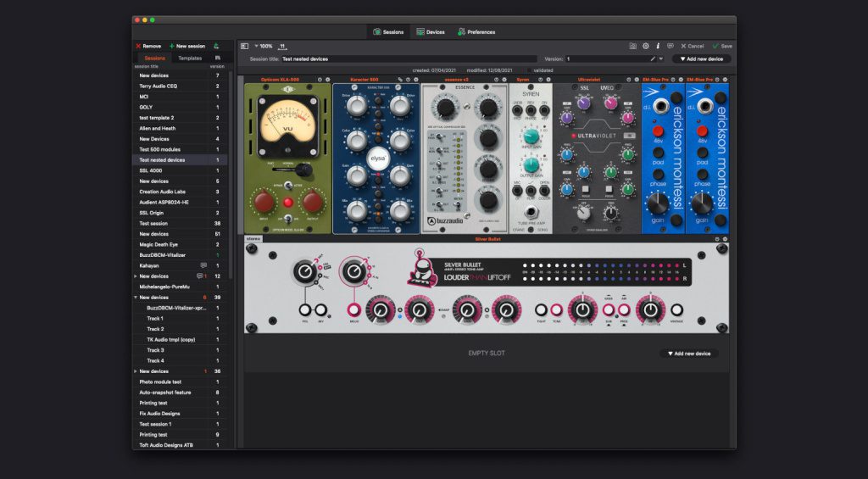
Task: Click the Session title input field
Action: point(407,59)
